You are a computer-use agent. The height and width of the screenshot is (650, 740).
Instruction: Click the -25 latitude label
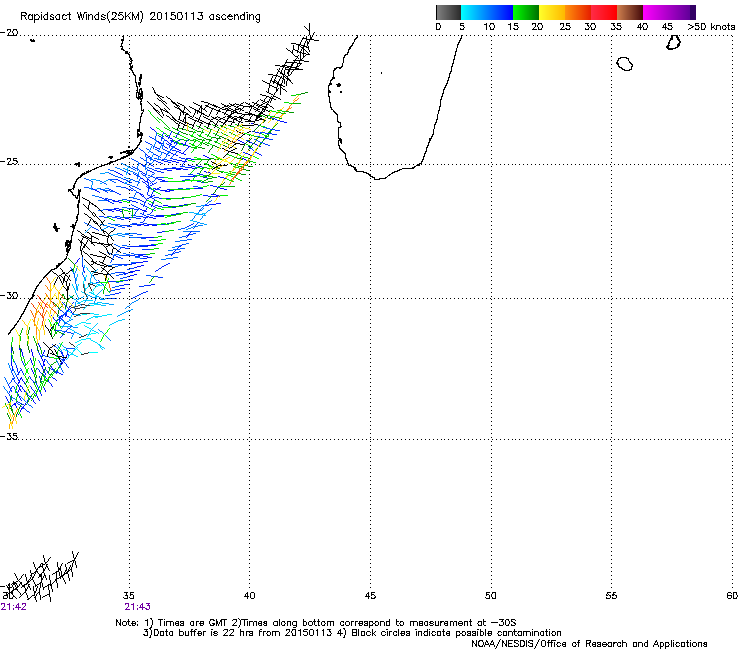[x=9, y=161]
